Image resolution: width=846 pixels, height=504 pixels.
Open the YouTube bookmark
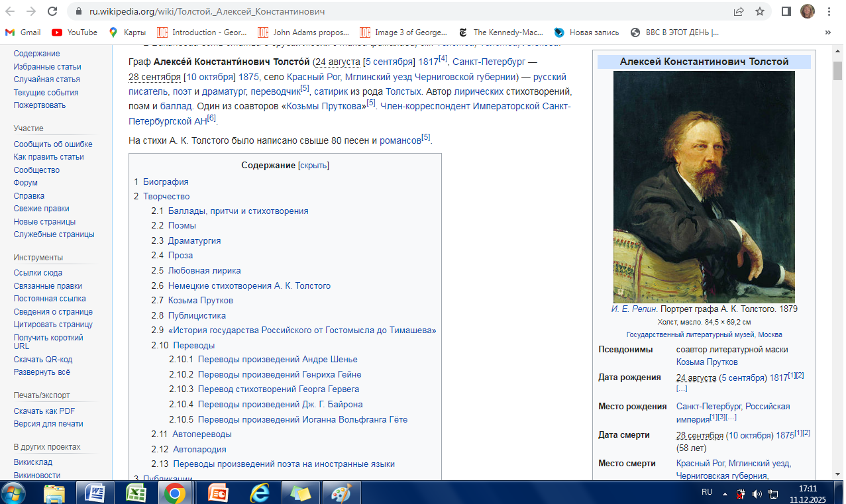click(74, 32)
